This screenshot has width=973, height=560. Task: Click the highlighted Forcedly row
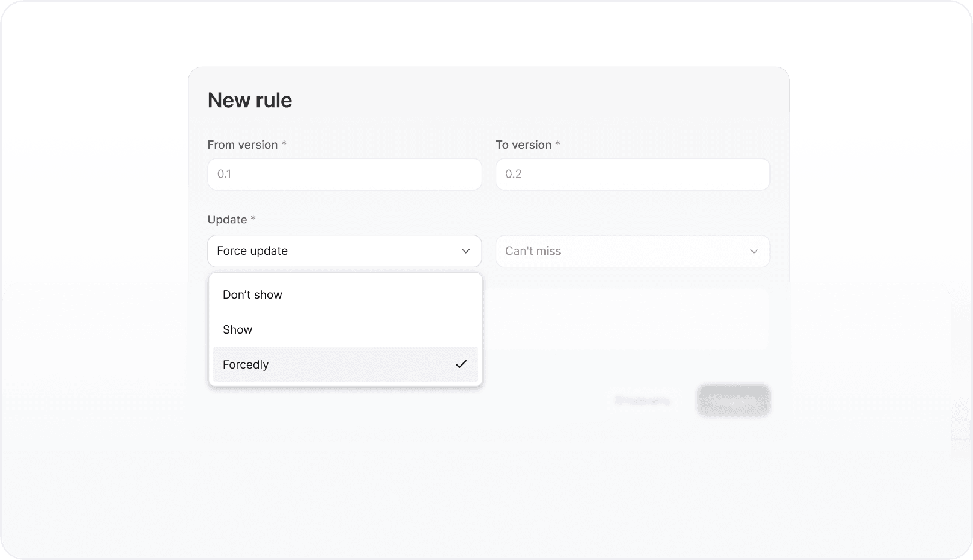(x=344, y=364)
